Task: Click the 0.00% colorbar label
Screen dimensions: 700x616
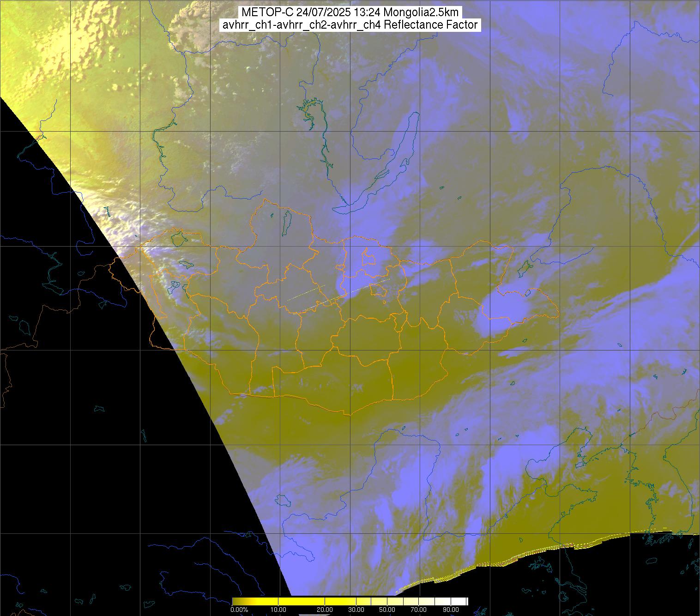Action: (x=239, y=610)
